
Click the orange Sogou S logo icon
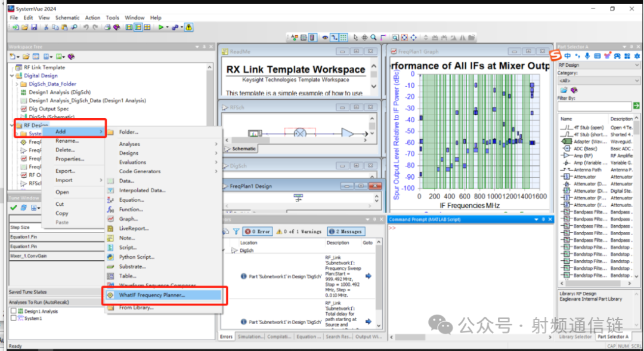555,56
